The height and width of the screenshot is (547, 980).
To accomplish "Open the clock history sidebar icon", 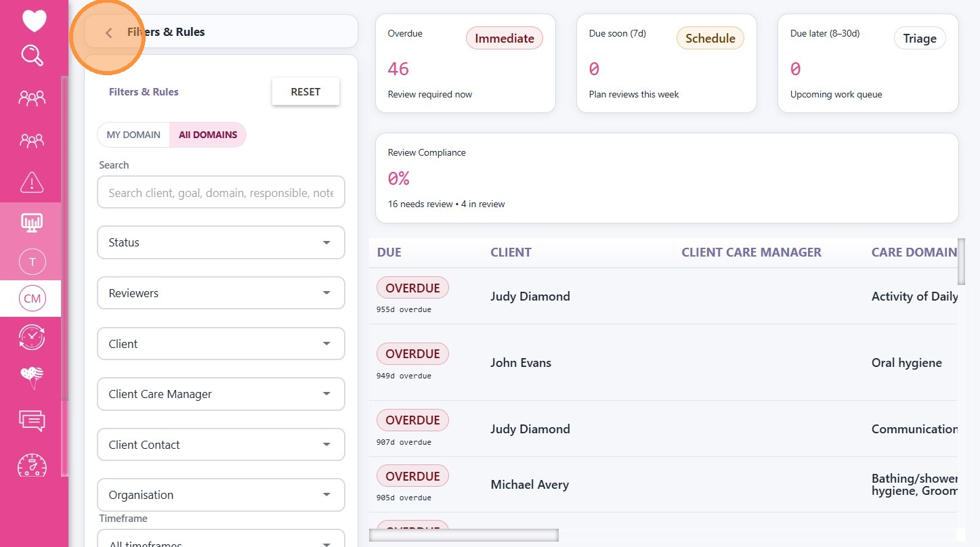I will point(32,337).
